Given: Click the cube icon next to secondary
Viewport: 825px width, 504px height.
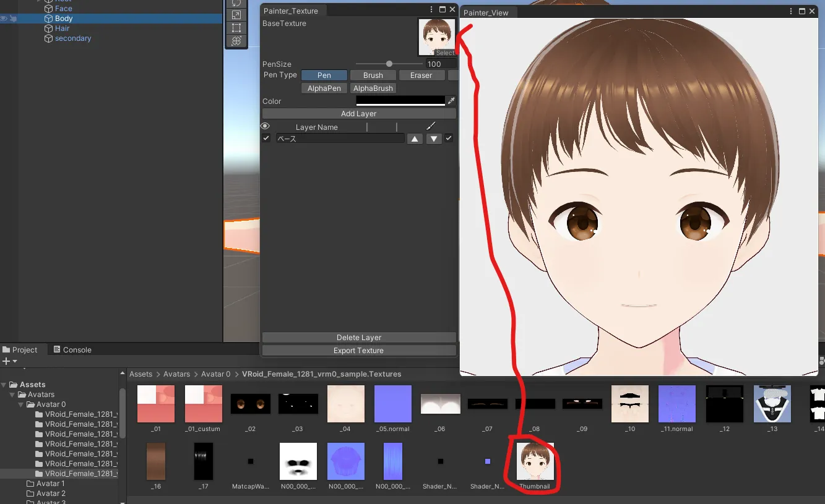Looking at the screenshot, I should click(49, 38).
